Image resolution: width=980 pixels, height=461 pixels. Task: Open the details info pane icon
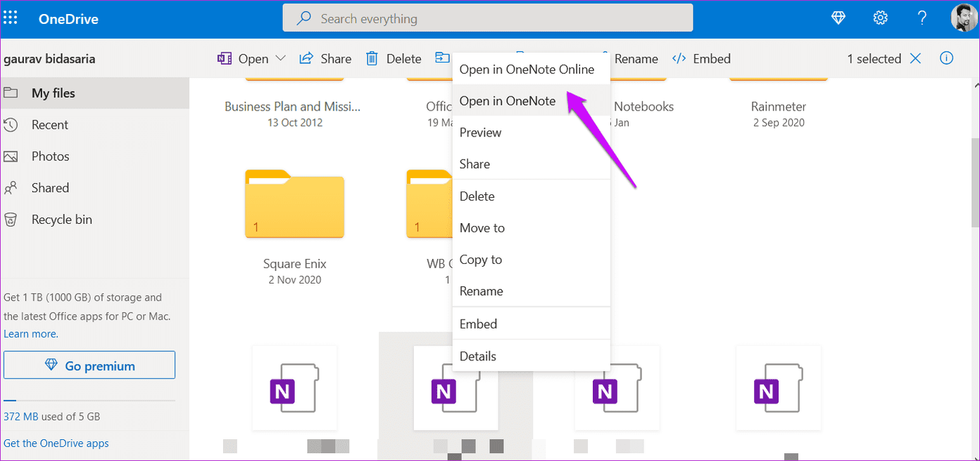pyautogui.click(x=947, y=58)
